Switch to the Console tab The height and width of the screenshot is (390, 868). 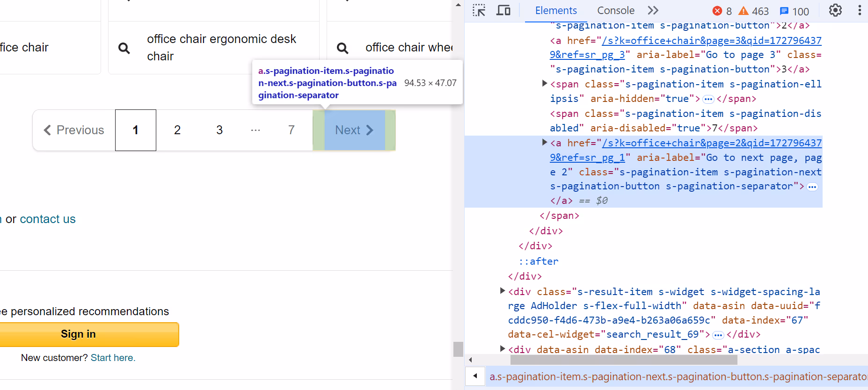(616, 10)
